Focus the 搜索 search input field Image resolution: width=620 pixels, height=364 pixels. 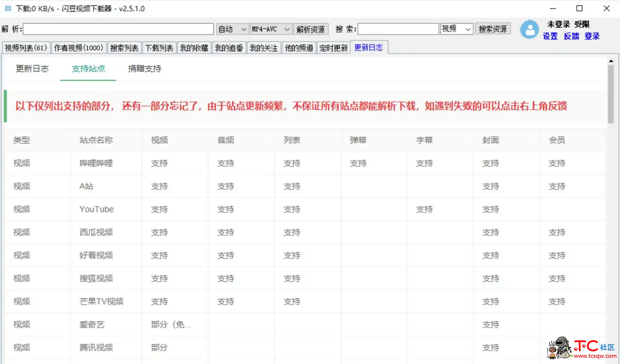398,29
